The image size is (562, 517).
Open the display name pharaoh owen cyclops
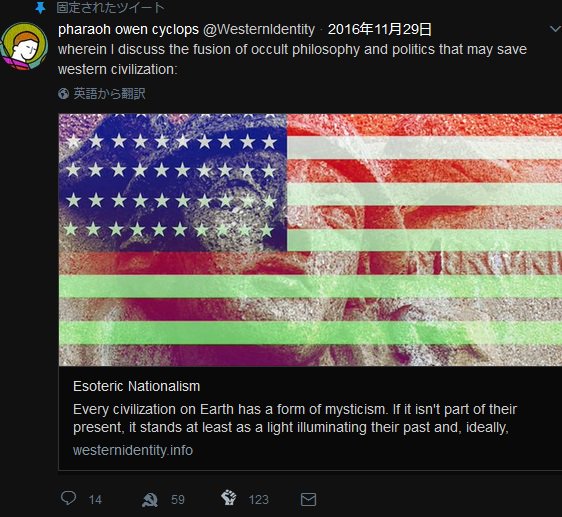click(x=128, y=29)
